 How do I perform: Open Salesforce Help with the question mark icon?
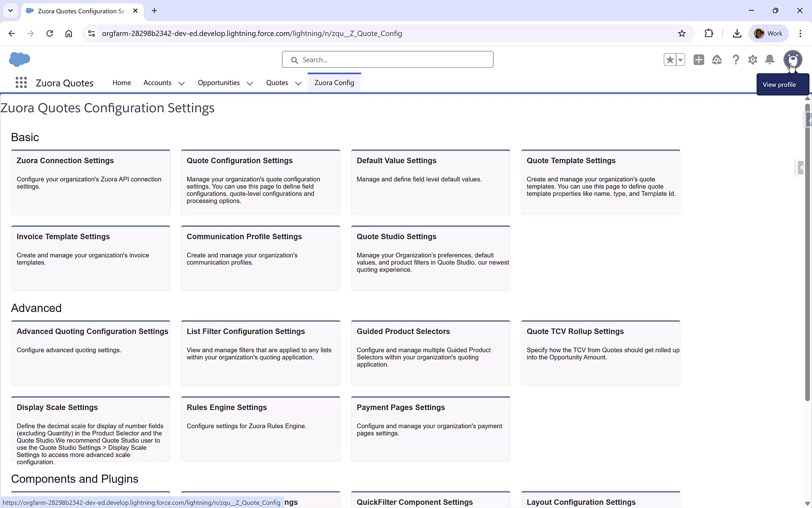click(x=736, y=60)
